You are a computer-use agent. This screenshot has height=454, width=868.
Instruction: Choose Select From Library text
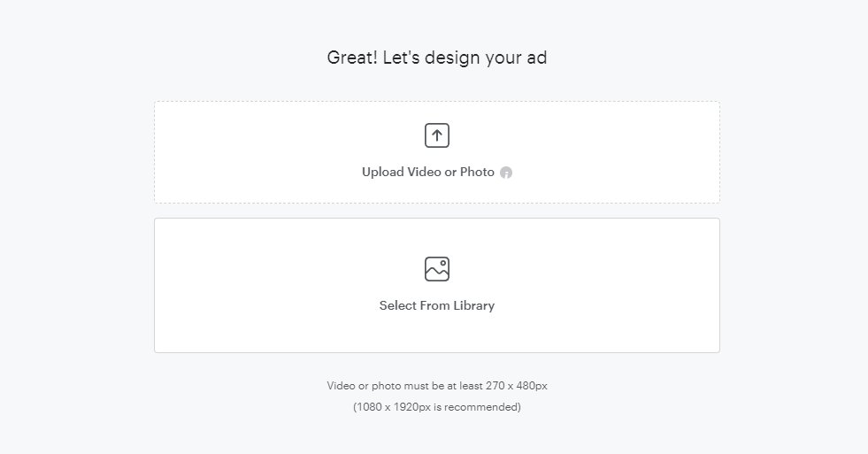click(x=437, y=305)
